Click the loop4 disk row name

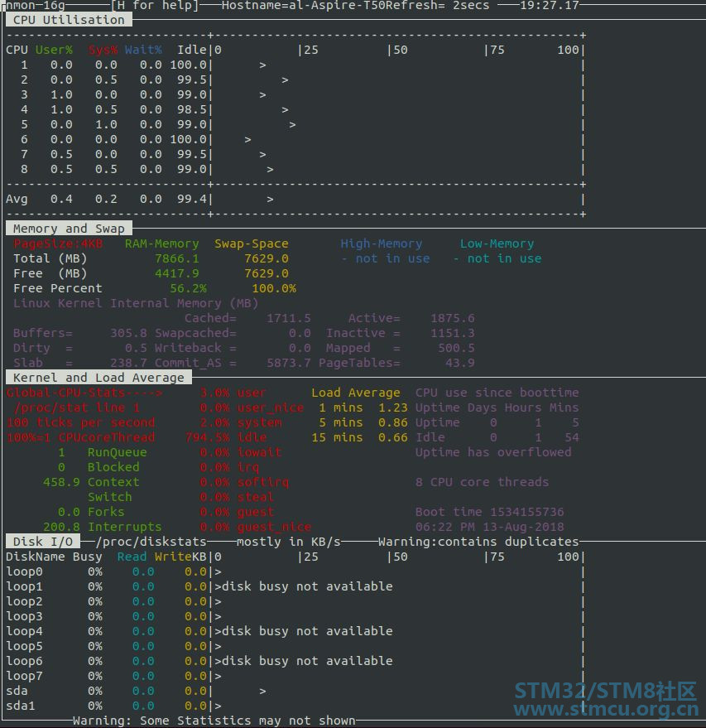pyautogui.click(x=24, y=631)
